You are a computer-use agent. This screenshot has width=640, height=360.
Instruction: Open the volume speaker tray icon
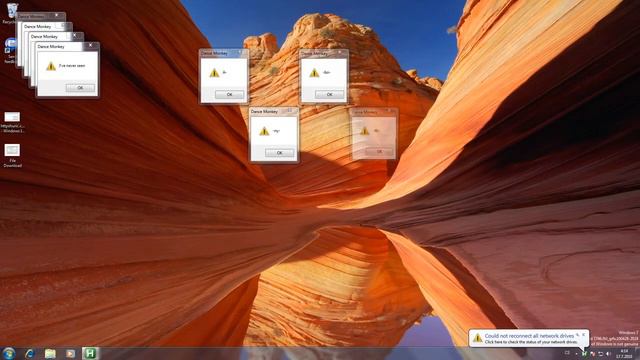point(608,354)
